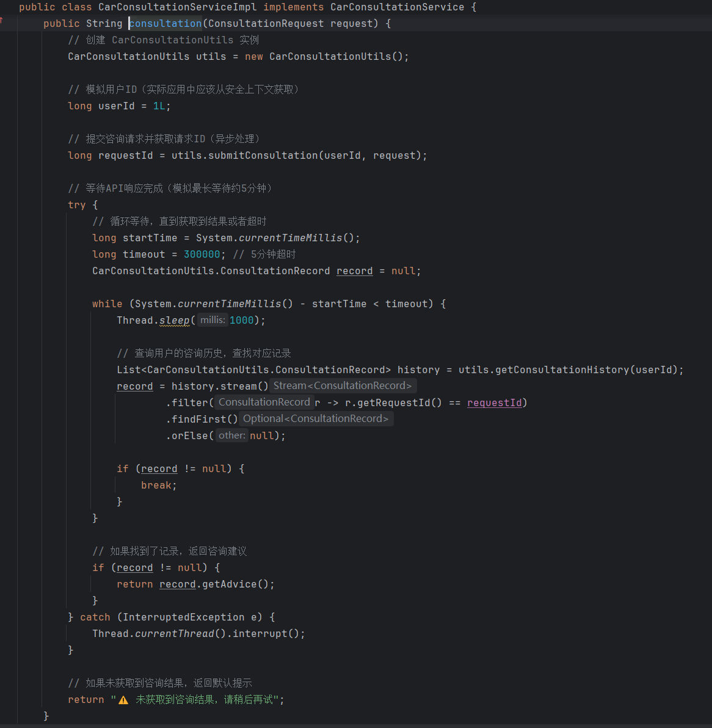
Task: Click the 'implements' keyword
Action: point(293,7)
